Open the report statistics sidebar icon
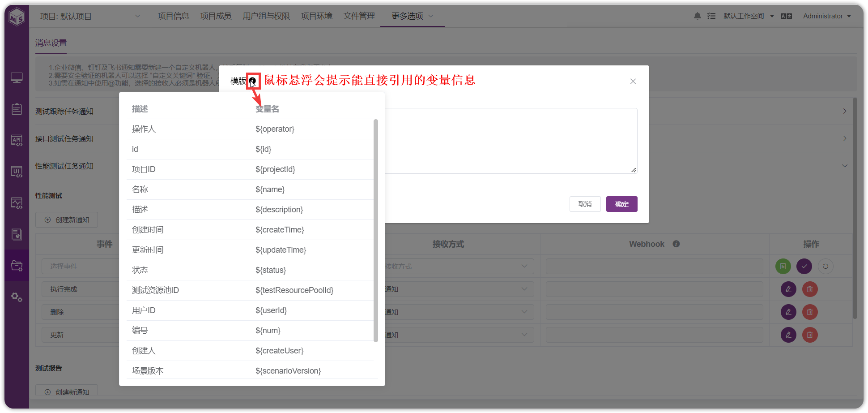The height and width of the screenshot is (413, 868). (x=17, y=234)
